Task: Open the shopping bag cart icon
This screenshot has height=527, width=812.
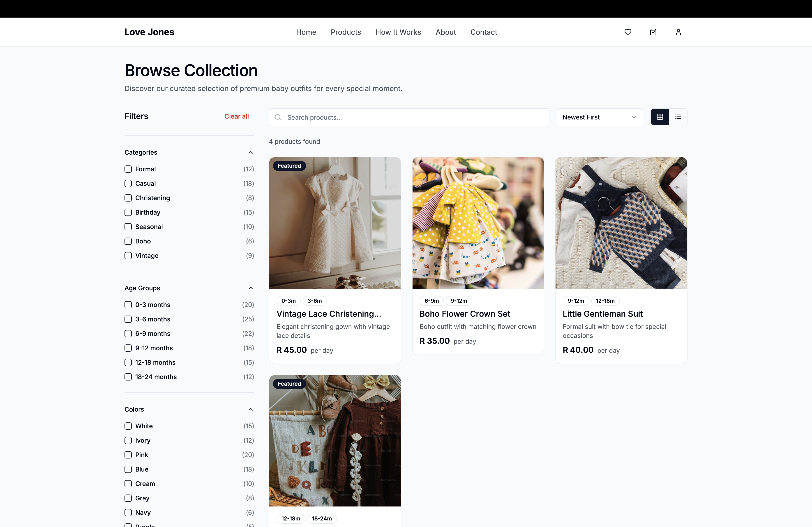Action: 653,32
